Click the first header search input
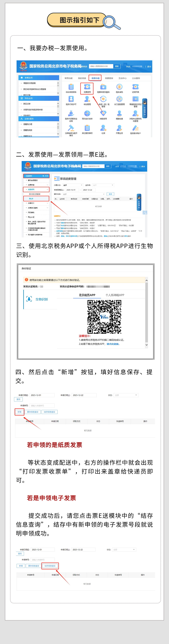Image resolution: width=169 pixels, height=644 pixels. (x=101, y=66)
